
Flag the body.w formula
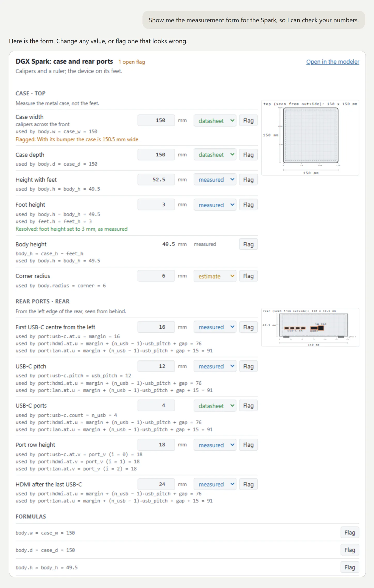pyautogui.click(x=350, y=532)
